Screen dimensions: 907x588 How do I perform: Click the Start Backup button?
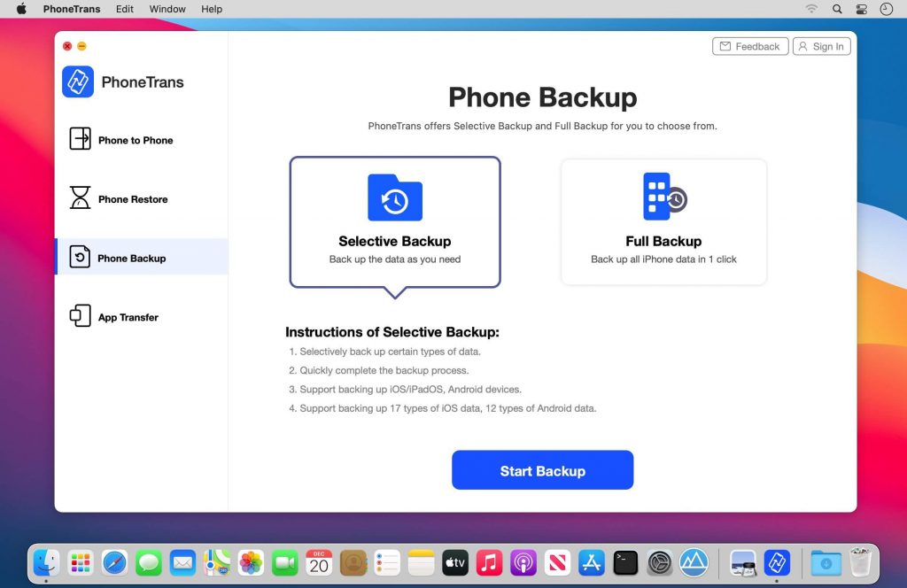542,470
